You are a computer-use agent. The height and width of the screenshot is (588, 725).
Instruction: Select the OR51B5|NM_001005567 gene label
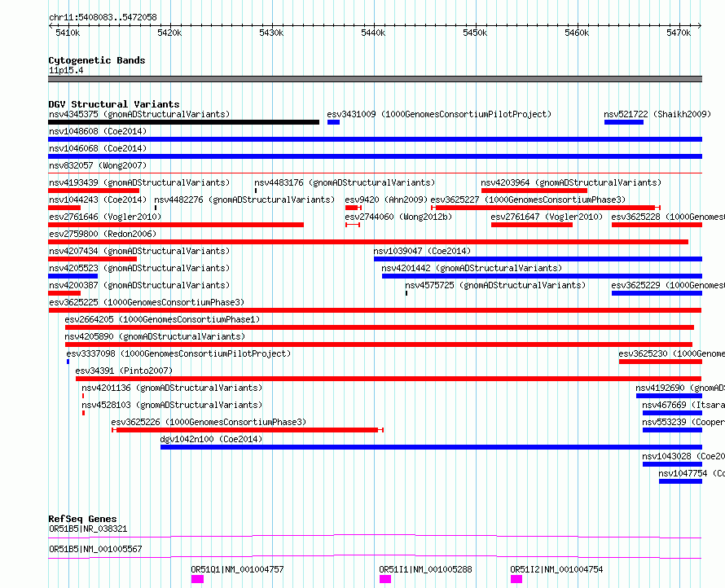pyautogui.click(x=95, y=549)
